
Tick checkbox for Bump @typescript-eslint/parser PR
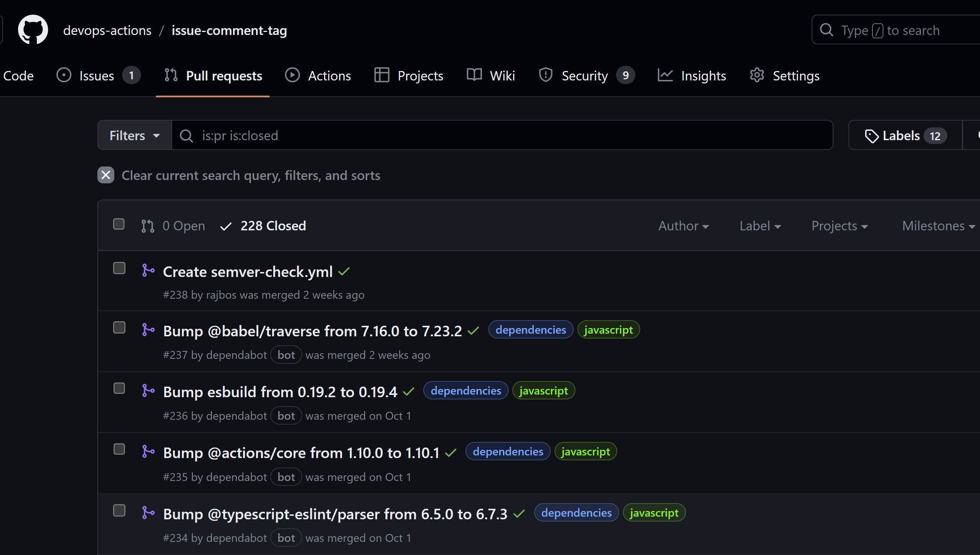pos(120,511)
